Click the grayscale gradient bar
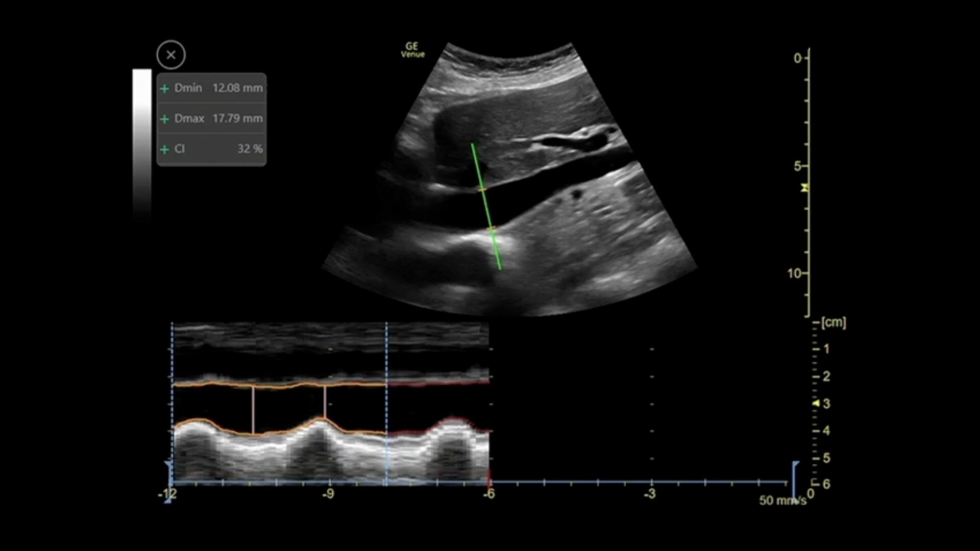The height and width of the screenshot is (551, 980). [142, 143]
